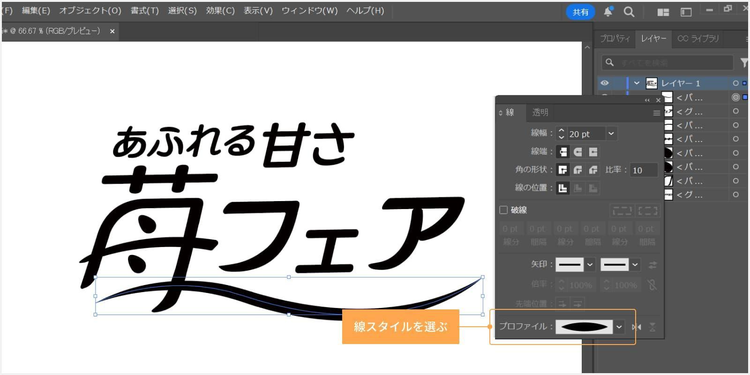
Task: Swap start and end arrowheads icon
Action: [x=653, y=265]
